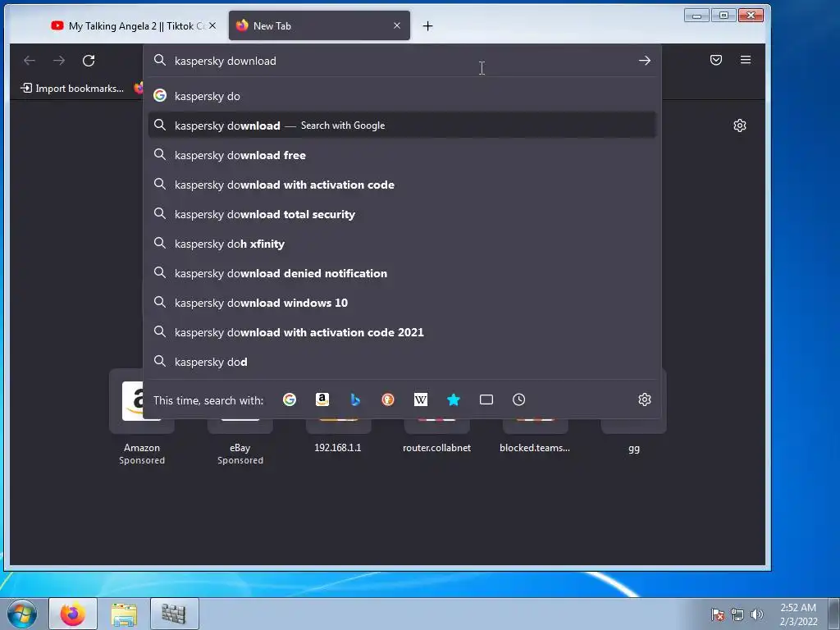Viewport: 840px width, 630px height.
Task: Search bookmarks using the star icon
Action: tap(453, 399)
